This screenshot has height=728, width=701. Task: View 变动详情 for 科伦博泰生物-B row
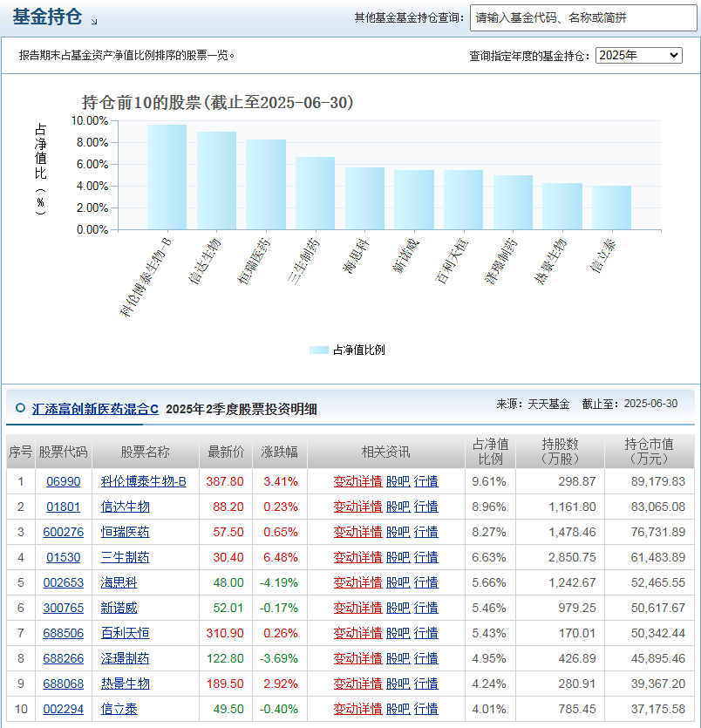pos(357,481)
